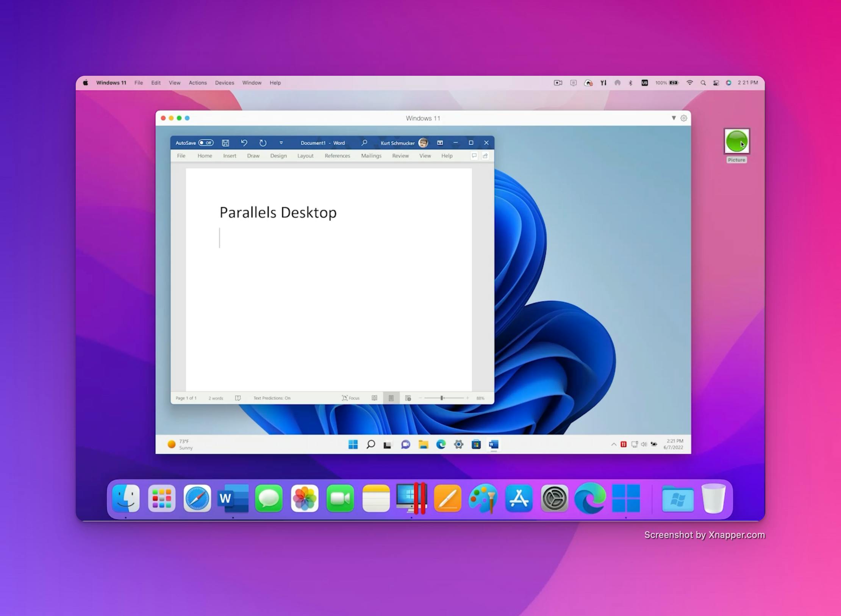Image resolution: width=841 pixels, height=616 pixels.
Task: Undo the last action in Word
Action: point(244,143)
